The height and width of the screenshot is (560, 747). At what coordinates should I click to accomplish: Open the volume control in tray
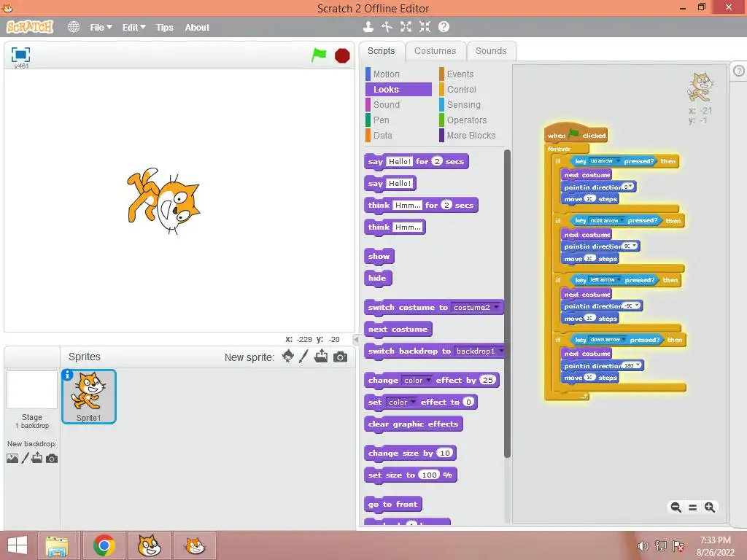(643, 545)
